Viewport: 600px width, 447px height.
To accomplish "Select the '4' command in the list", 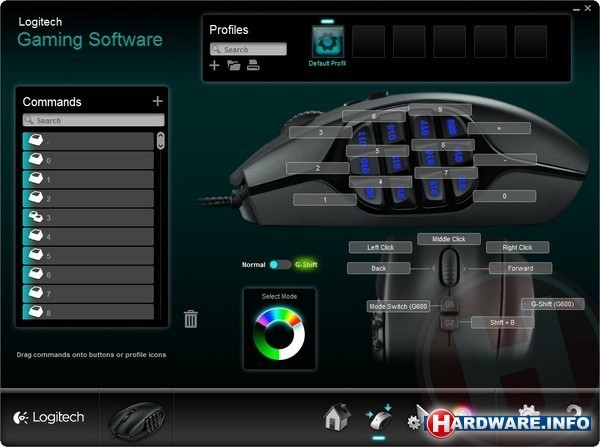I will point(88,237).
